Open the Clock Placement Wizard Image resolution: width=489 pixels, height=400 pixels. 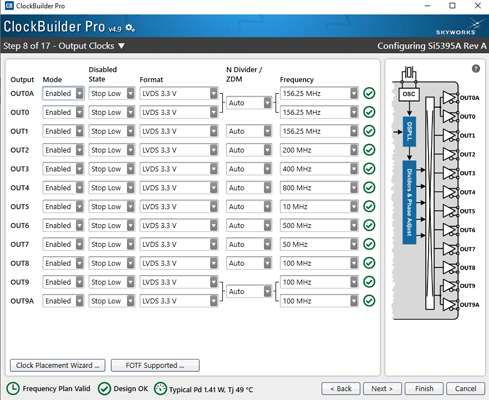(x=58, y=365)
